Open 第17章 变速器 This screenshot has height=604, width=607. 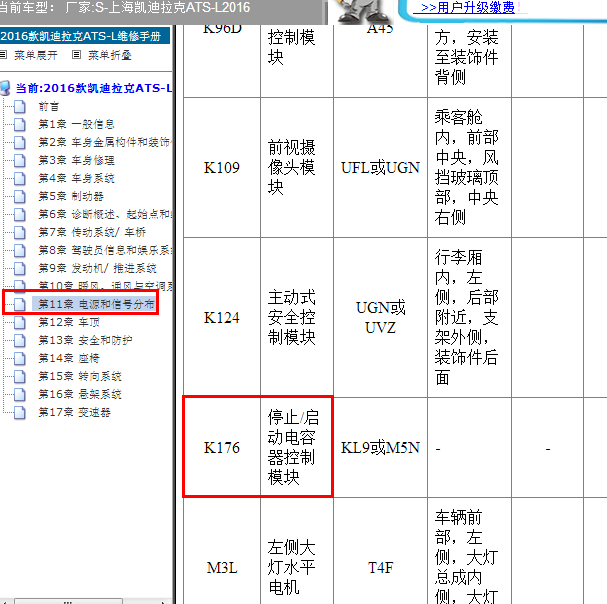(x=74, y=412)
